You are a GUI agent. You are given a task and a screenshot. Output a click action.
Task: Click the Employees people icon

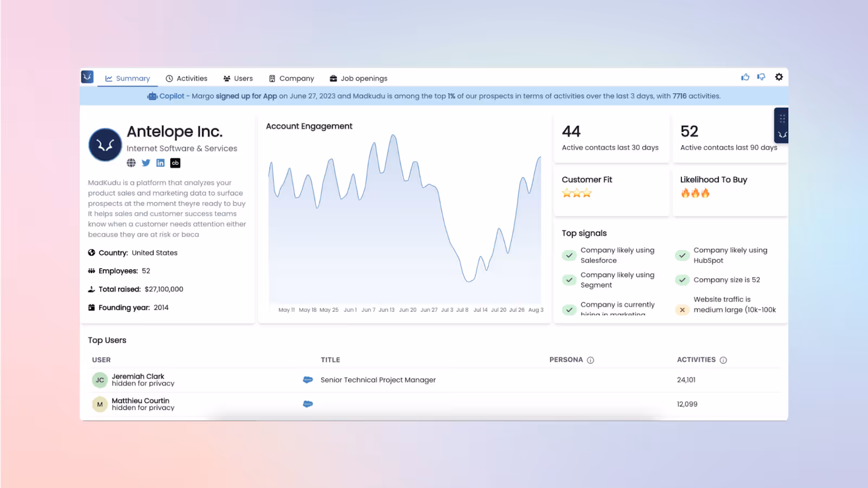(92, 271)
